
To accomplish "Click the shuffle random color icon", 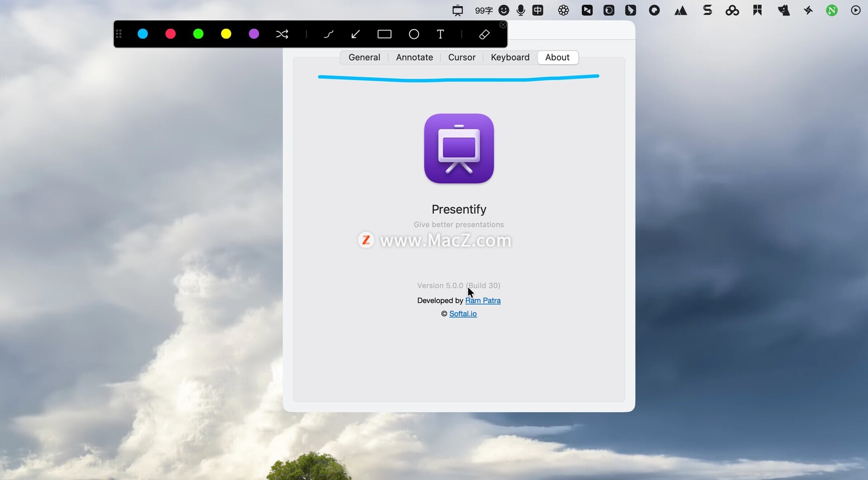I will point(282,34).
